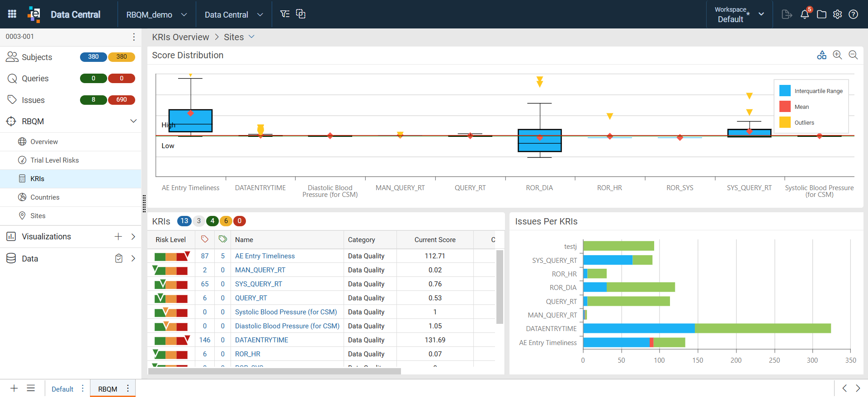The height and width of the screenshot is (397, 868).
Task: Add a new sheet with the plus icon
Action: point(14,388)
